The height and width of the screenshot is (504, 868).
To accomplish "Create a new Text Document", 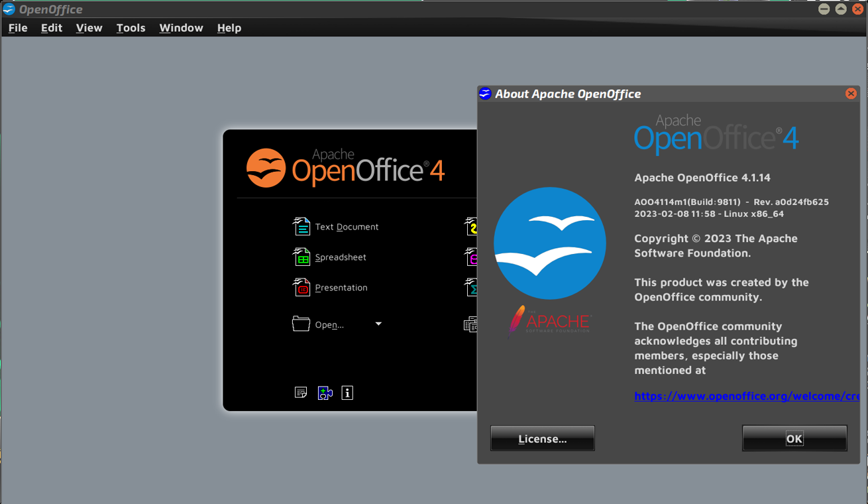I will coord(335,226).
